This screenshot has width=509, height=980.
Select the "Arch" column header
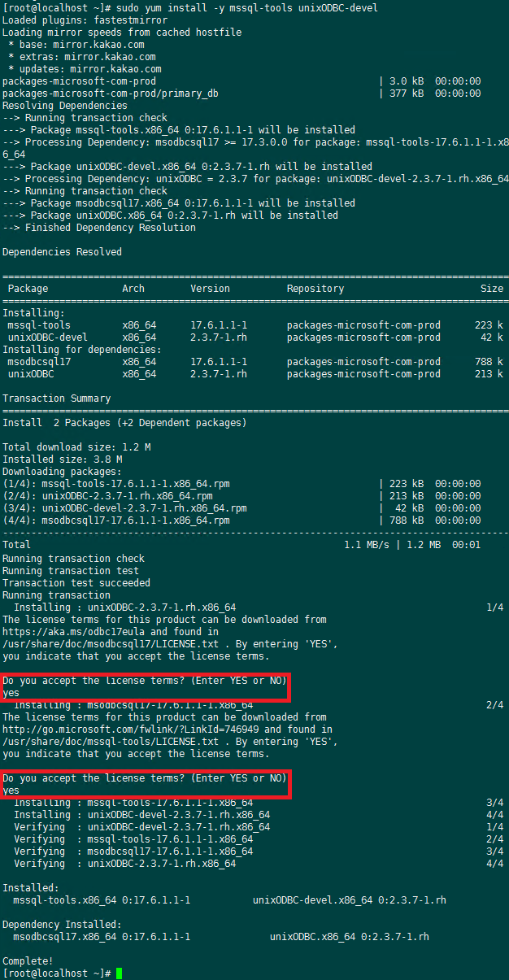(x=133, y=289)
